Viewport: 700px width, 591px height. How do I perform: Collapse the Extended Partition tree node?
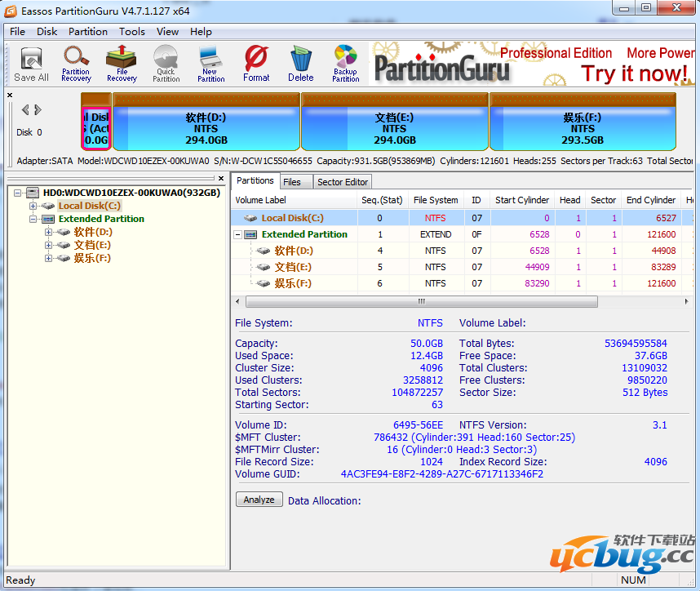click(x=33, y=219)
